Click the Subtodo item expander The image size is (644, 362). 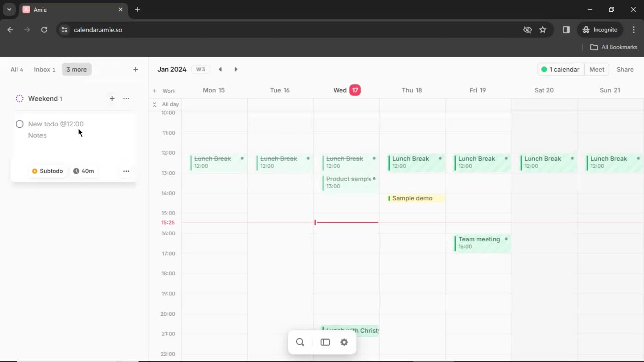(48, 171)
